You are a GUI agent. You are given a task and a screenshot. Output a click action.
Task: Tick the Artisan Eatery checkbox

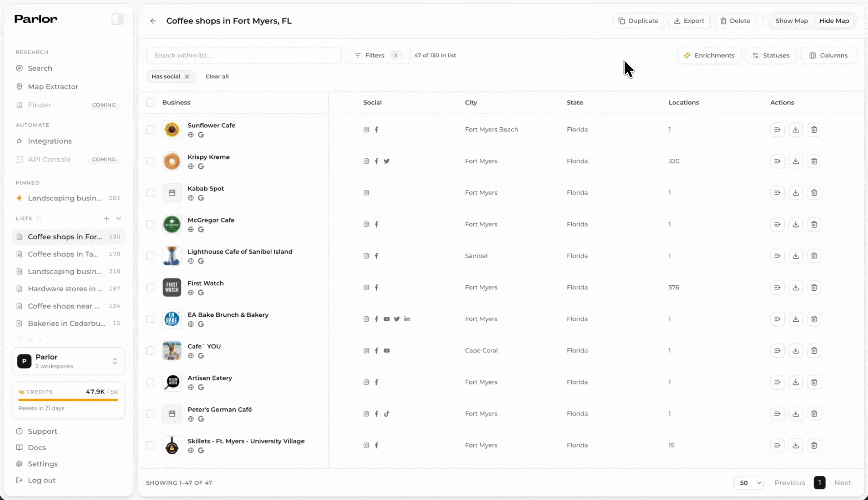coord(150,382)
